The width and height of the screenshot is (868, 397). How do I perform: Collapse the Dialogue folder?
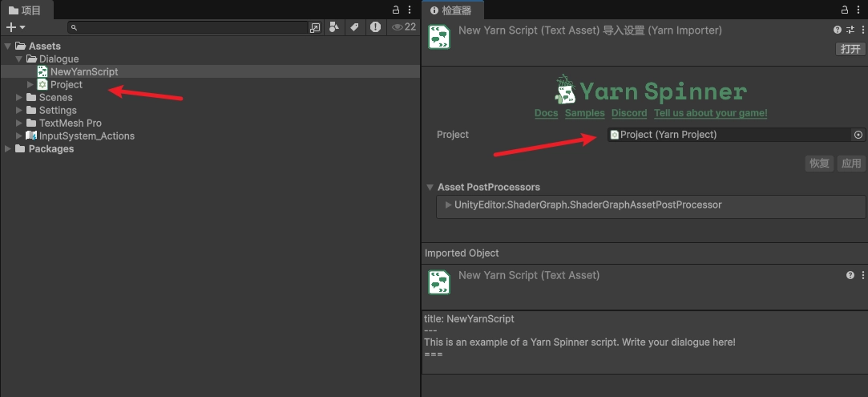pos(18,59)
